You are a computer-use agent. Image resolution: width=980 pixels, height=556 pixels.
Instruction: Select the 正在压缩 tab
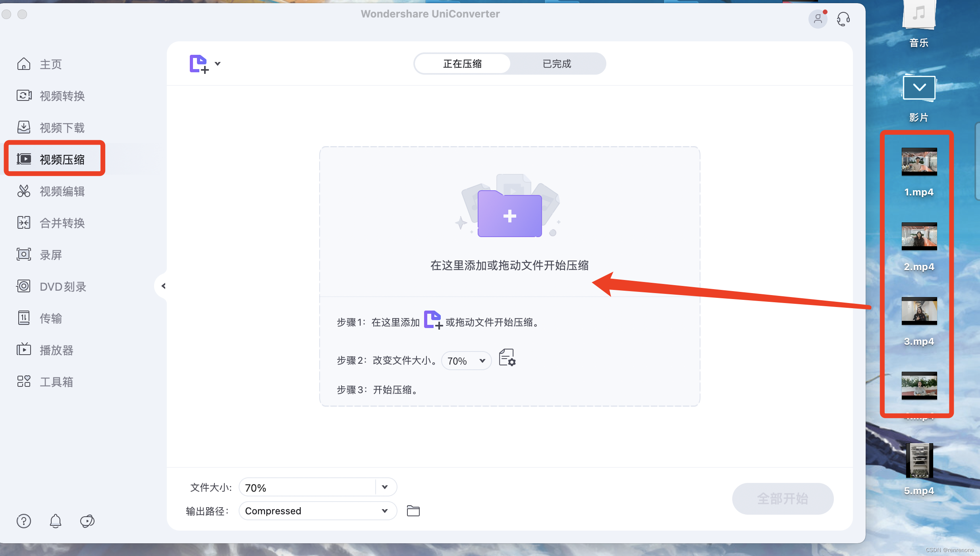[x=462, y=64]
